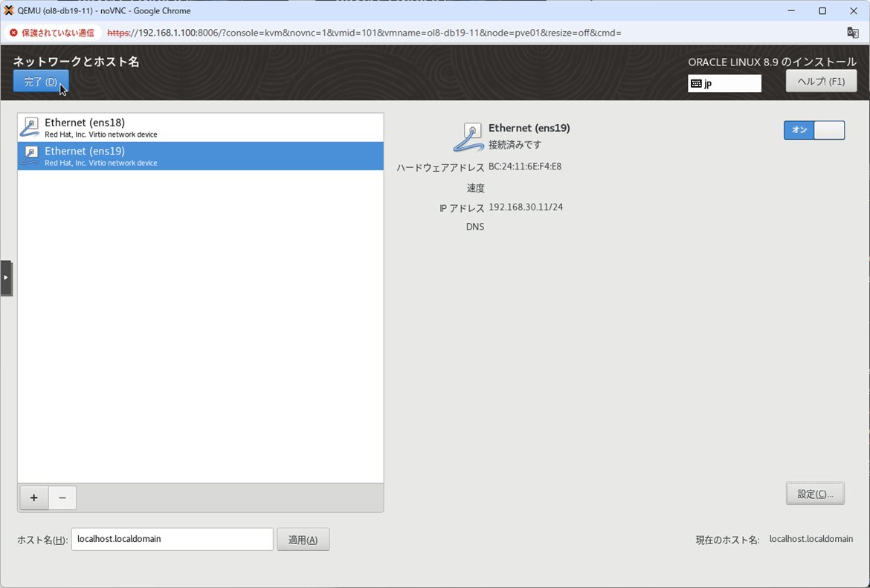This screenshot has width=870, height=588.
Task: Click the Chrome translate page icon
Action: (853, 33)
